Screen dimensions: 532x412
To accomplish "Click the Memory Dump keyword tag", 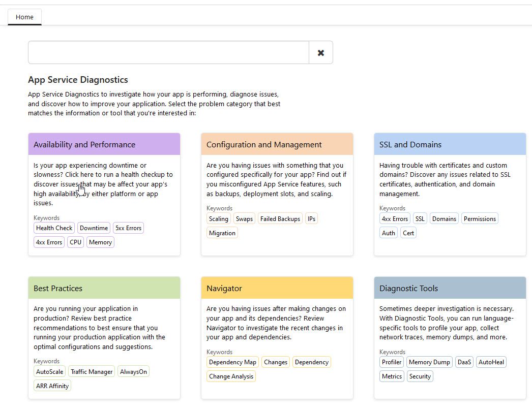I will pyautogui.click(x=429, y=362).
